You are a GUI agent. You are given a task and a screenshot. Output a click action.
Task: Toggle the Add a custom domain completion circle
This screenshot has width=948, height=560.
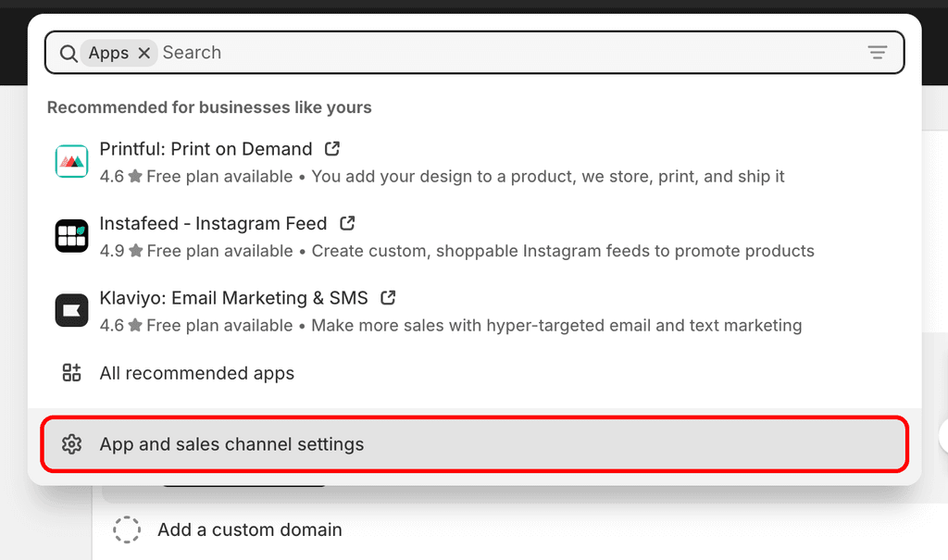pyautogui.click(x=127, y=529)
